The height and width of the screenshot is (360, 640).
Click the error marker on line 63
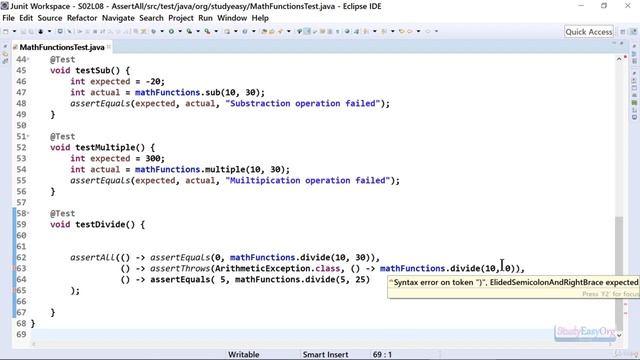tap(14, 269)
